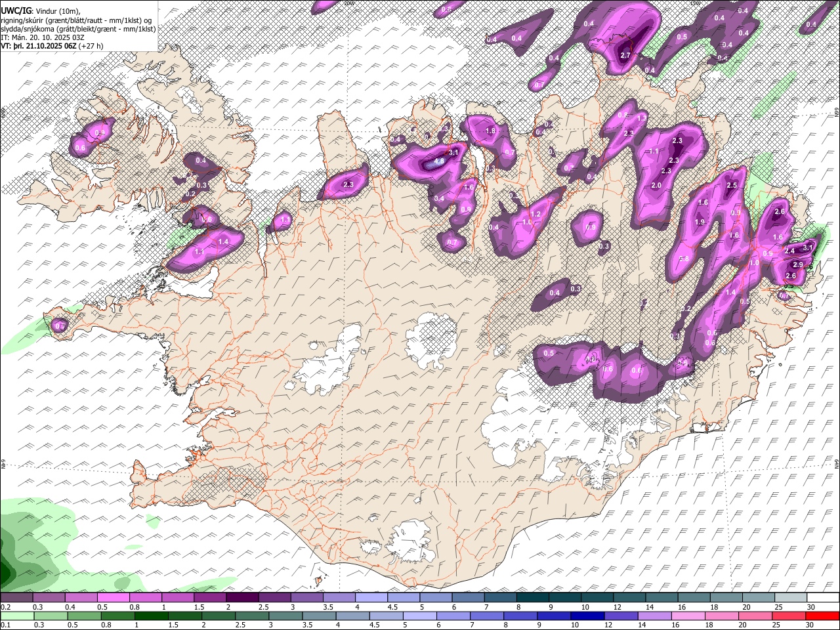The height and width of the screenshot is (630, 840).
Task: Click the 3.1 label next to 2.4 at east coast
Action: [x=808, y=247]
